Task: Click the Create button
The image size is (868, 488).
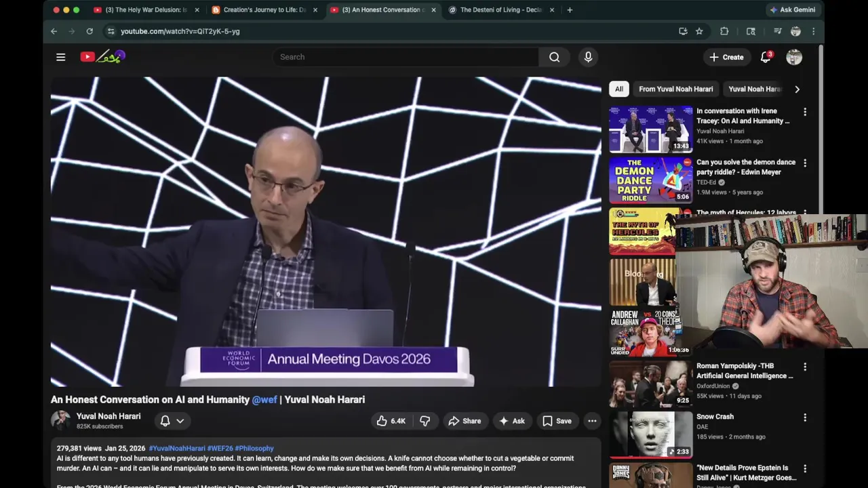Action: (726, 57)
